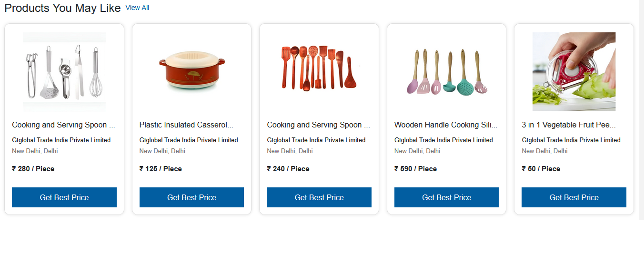Click the vegetable peeler product image
This screenshot has height=263, width=644.
tap(574, 72)
